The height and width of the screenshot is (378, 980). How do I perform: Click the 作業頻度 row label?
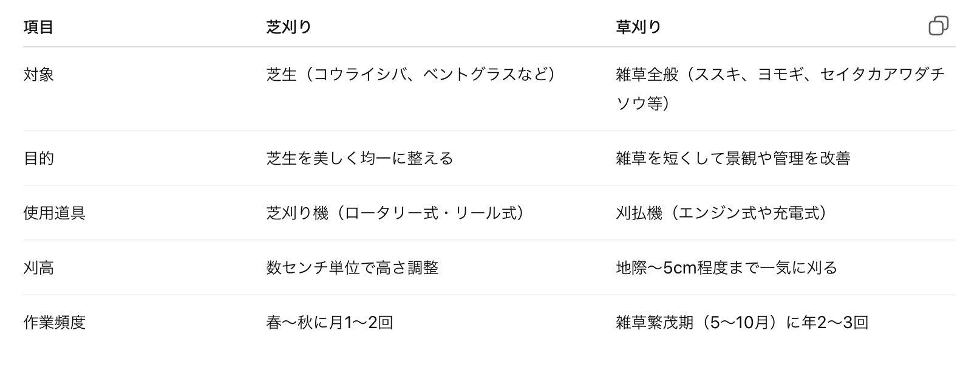click(x=54, y=323)
